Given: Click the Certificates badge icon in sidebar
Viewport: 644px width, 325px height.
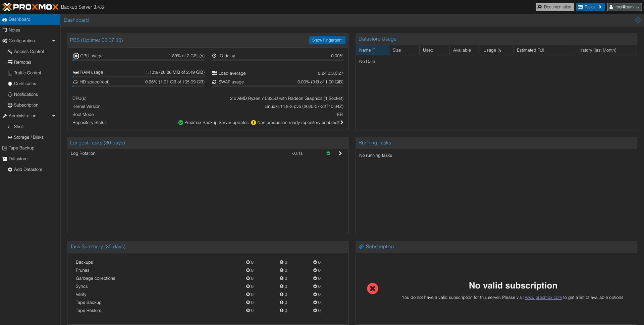Looking at the screenshot, I should 10,84.
